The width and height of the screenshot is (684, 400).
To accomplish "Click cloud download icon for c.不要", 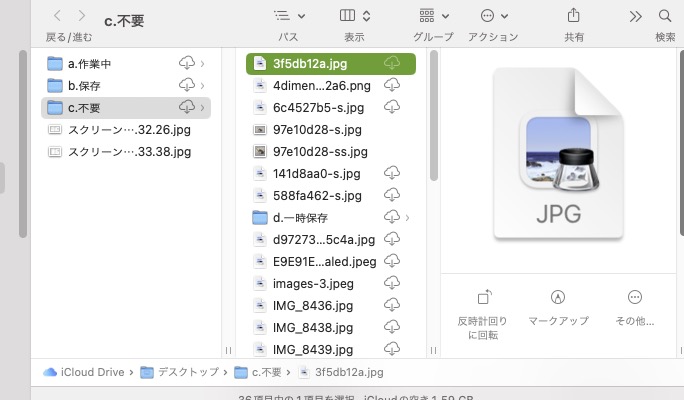I will [187, 107].
